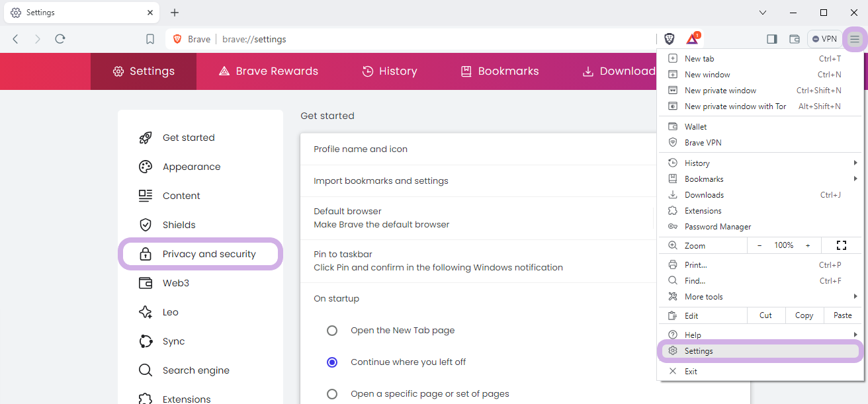Image resolution: width=868 pixels, height=404 pixels.
Task: Open Sync settings section
Action: point(200,341)
